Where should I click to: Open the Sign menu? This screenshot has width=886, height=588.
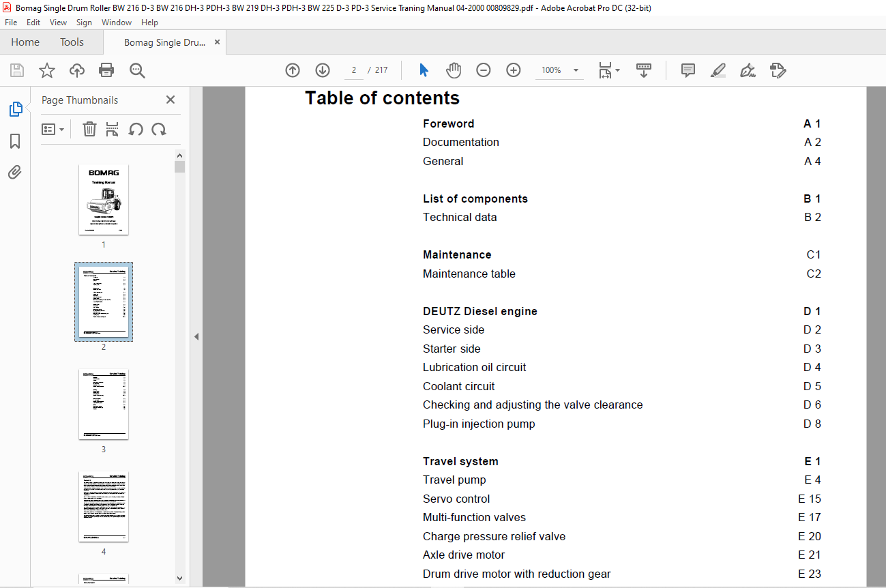coord(84,23)
